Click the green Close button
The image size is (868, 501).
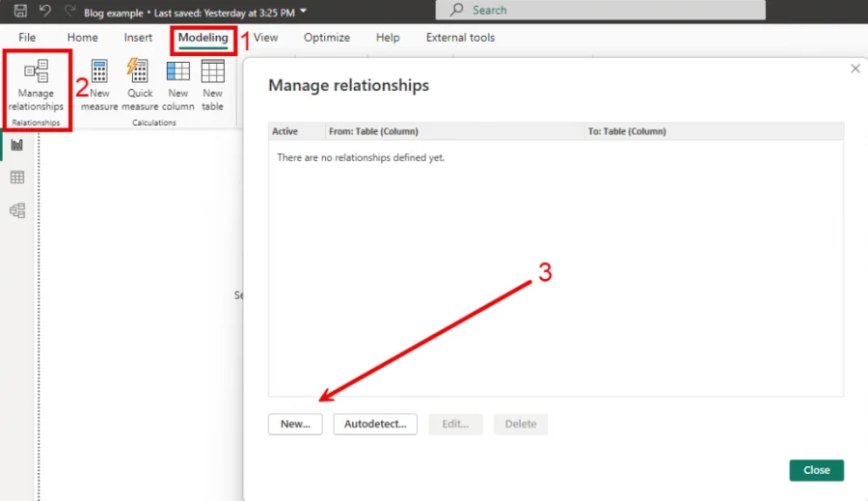point(817,470)
